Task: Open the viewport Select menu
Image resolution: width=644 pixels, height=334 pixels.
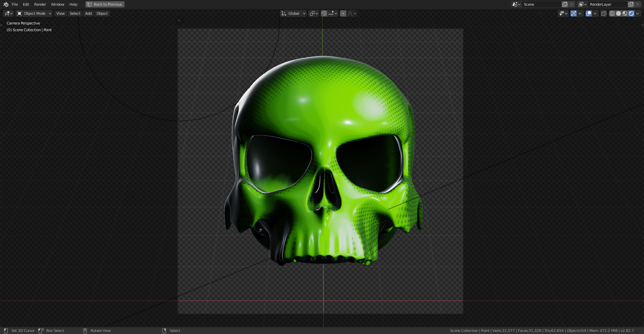Action: point(75,13)
